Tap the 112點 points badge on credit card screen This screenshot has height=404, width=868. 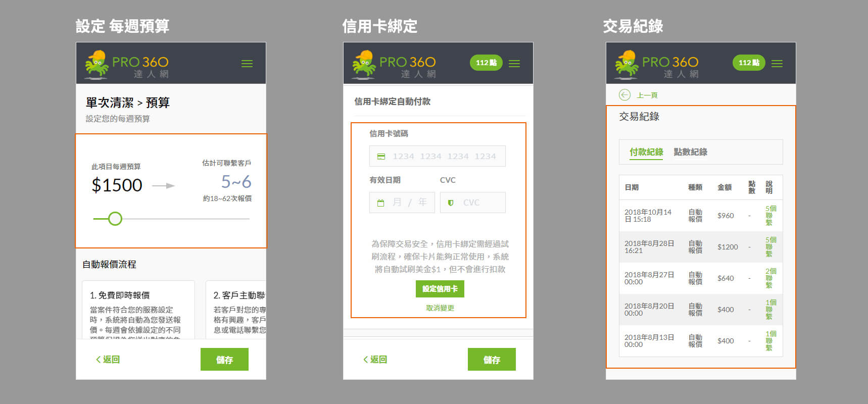(486, 63)
